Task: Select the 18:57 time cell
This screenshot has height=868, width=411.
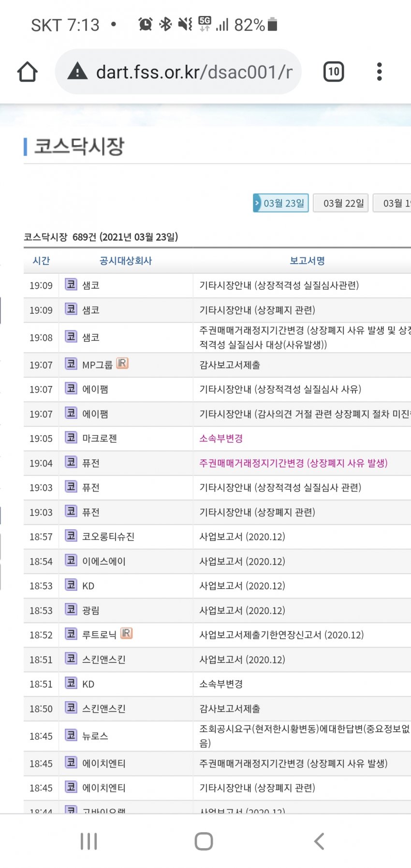Action: click(x=41, y=537)
